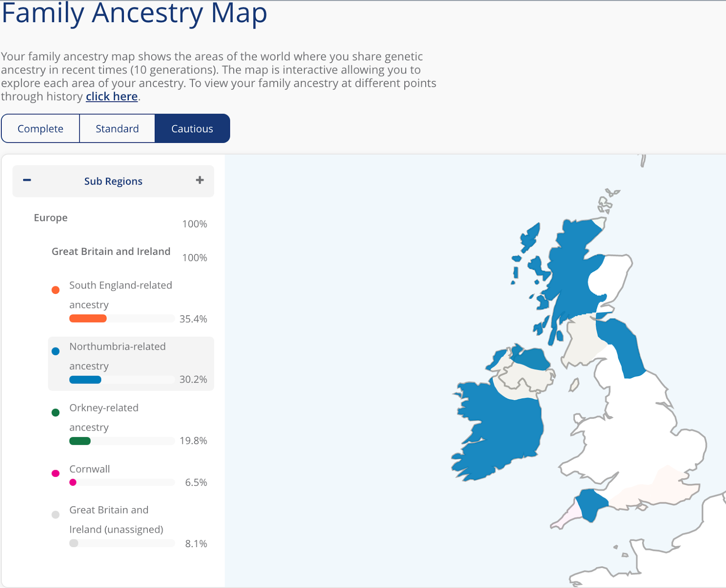Click the pink Cornwall ancestry dot
The image size is (726, 588).
tap(55, 473)
